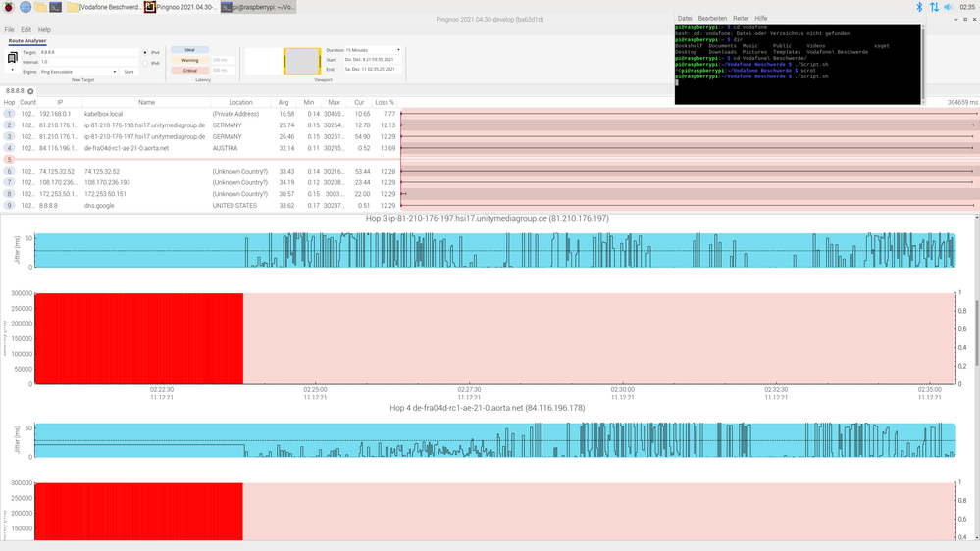The image size is (980, 551).
Task: Click the volume speaker tray icon
Action: click(950, 7)
